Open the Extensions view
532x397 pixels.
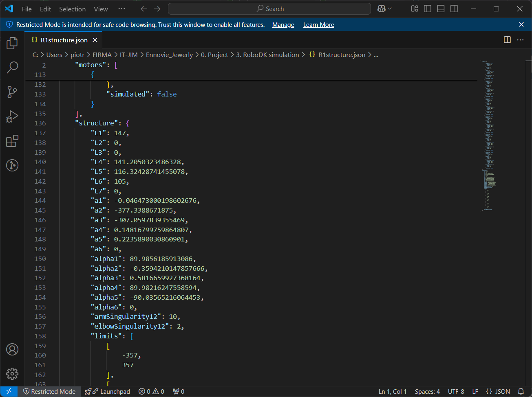12,141
